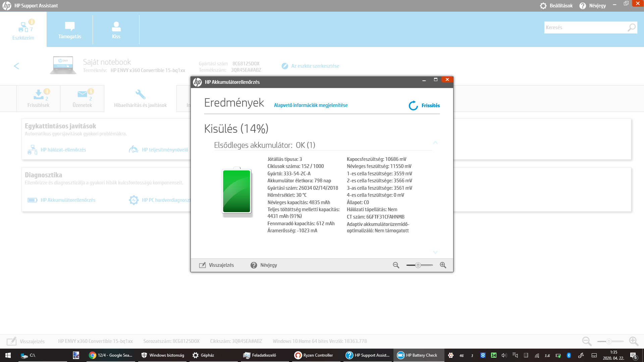Open the Kiss user profile tab
Image resolution: width=644 pixels, height=362 pixels.
click(x=116, y=29)
